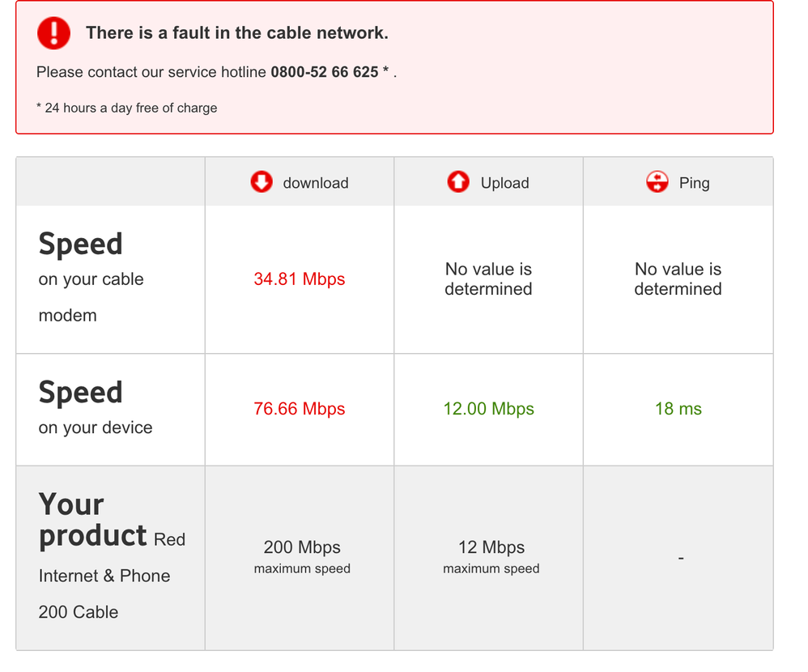The height and width of the screenshot is (672, 808).
Task: Click the red upload arrow icon
Action: [x=458, y=182]
